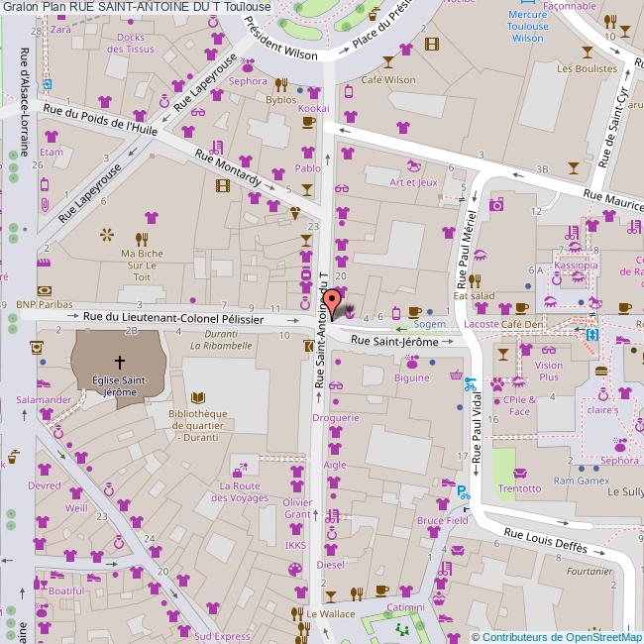
Task: Click the Église Saint-Jérôme cross icon
Action: pyautogui.click(x=120, y=363)
